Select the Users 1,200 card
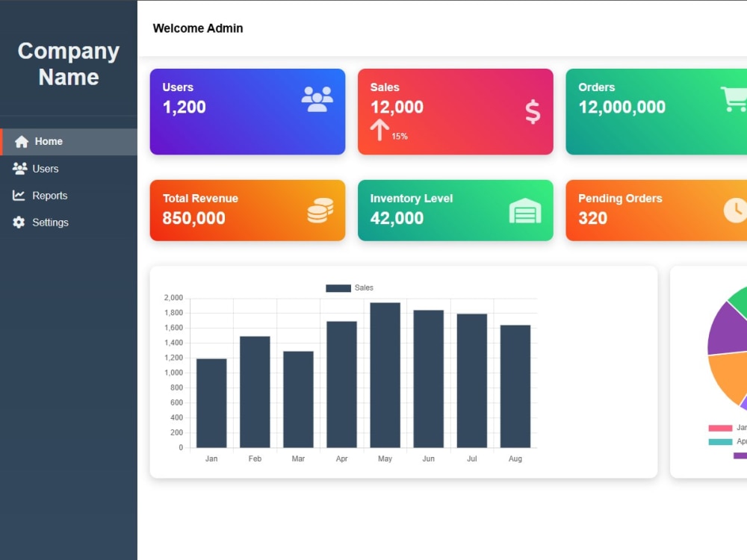The height and width of the screenshot is (560, 747). (x=247, y=111)
